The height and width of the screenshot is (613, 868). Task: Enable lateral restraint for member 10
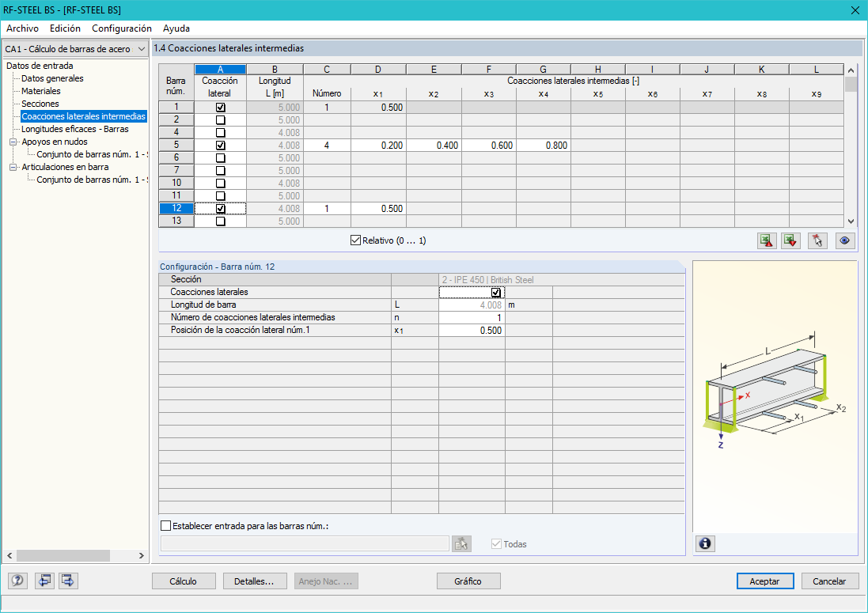(x=220, y=184)
